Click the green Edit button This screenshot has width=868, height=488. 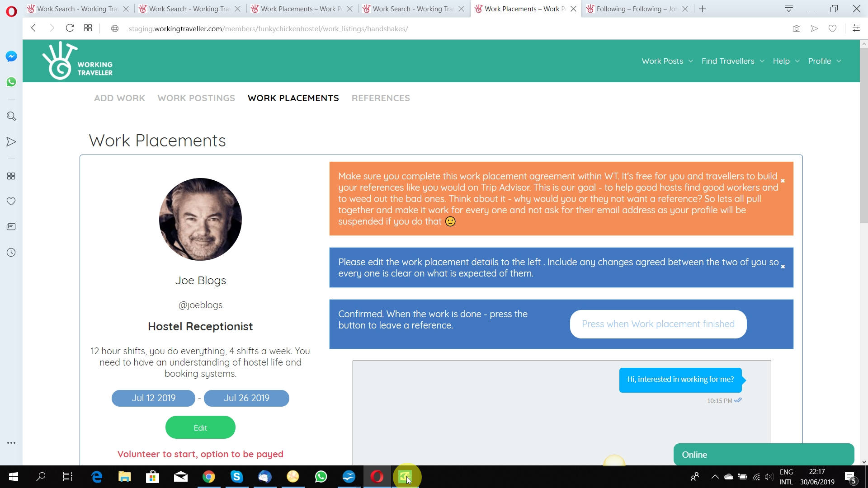[x=200, y=427]
